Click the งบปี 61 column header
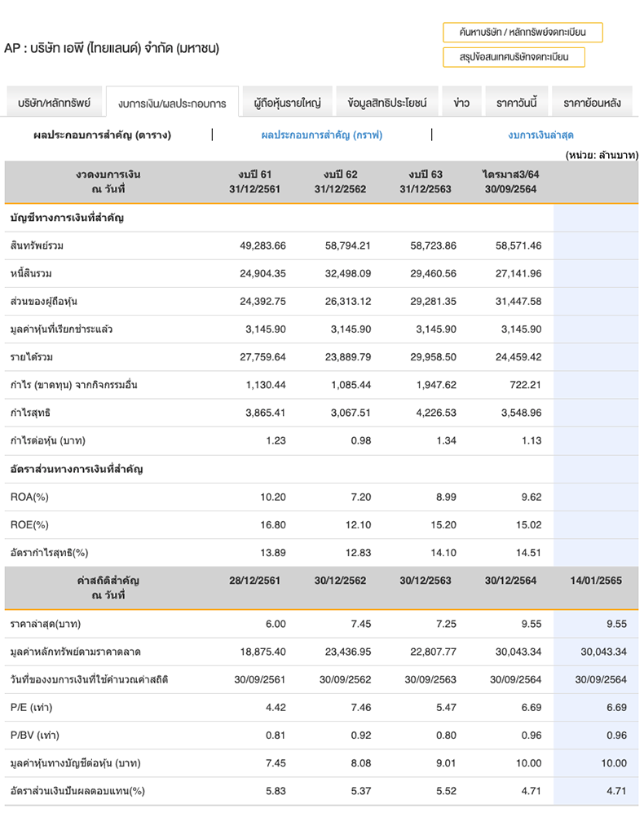Image resolution: width=644 pixels, height=813 pixels. coord(255,182)
